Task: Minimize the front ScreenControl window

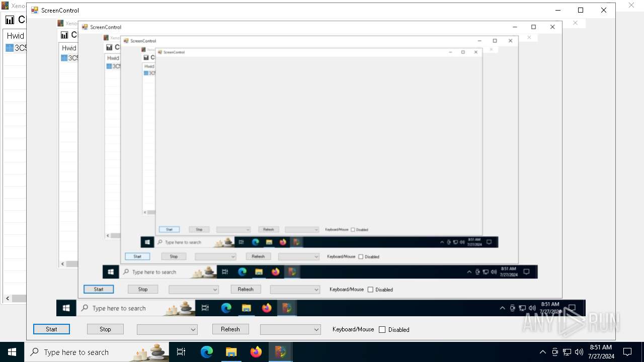Action: pyautogui.click(x=557, y=10)
